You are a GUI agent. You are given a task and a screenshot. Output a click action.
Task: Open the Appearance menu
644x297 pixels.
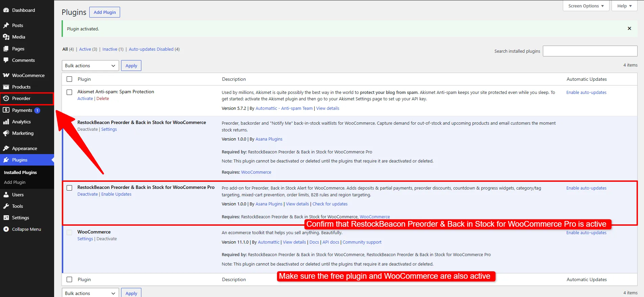coord(27,148)
